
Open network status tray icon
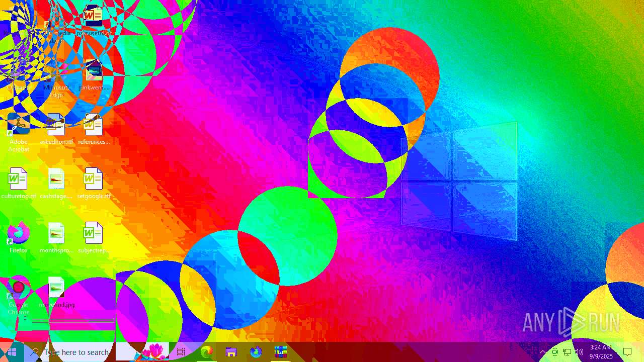(x=567, y=352)
